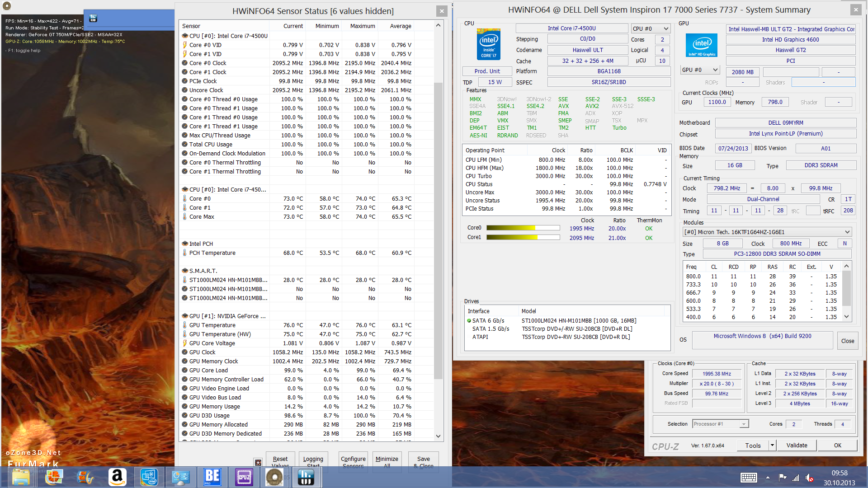Show hidden tray icons arrow
The height and width of the screenshot is (488, 868).
coord(768,478)
